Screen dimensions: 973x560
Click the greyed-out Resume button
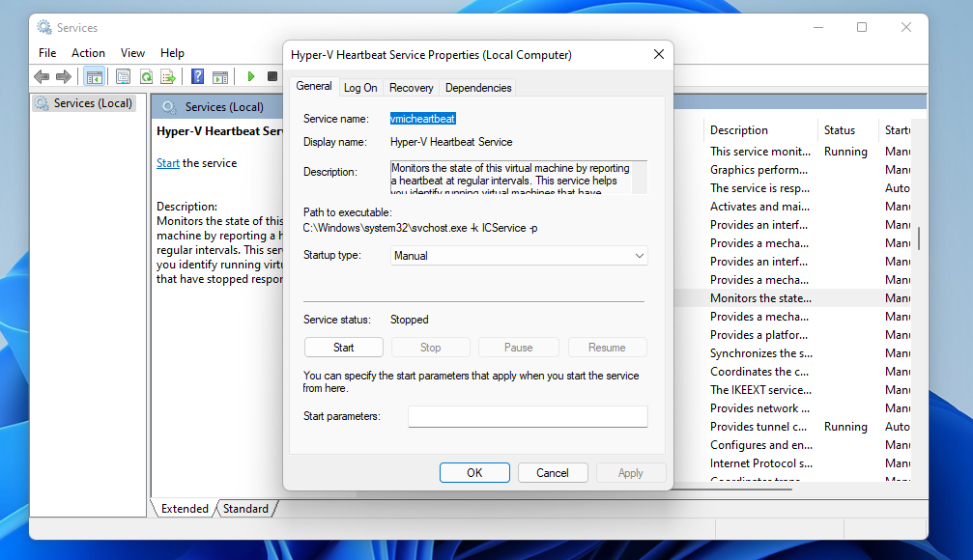[x=606, y=348]
